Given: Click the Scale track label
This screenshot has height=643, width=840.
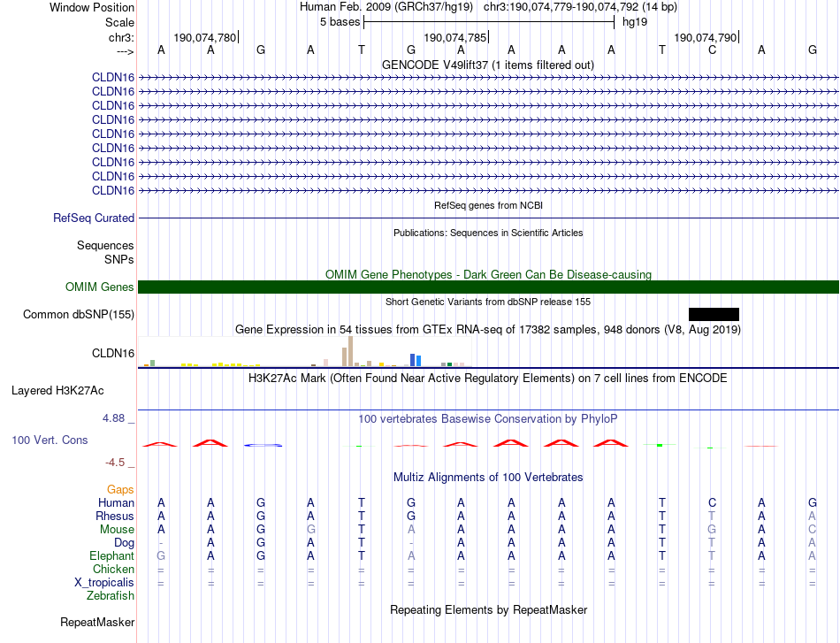Looking at the screenshot, I should (119, 22).
